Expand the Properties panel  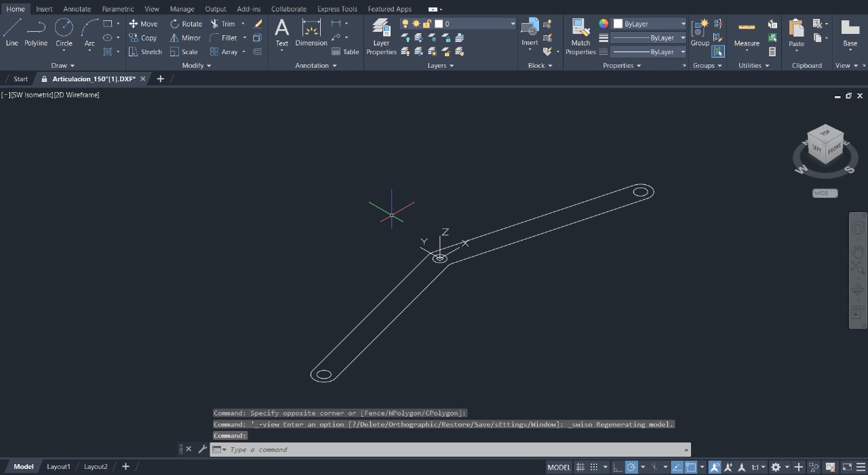(x=622, y=66)
